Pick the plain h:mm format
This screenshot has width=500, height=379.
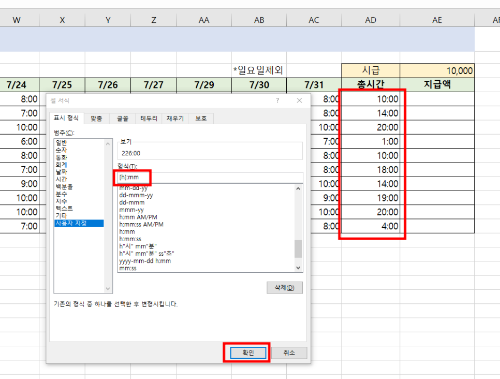click(127, 232)
